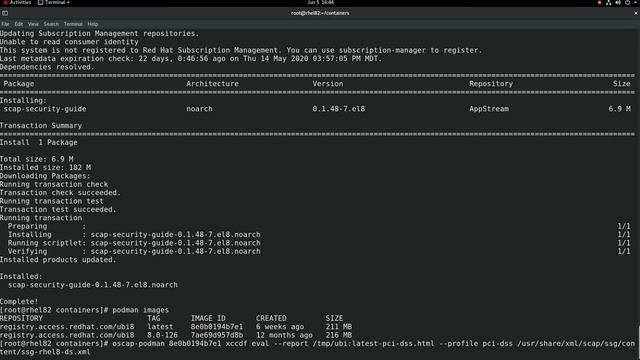640x360 pixels.
Task: Click the 'Architecture' column header text
Action: [x=212, y=84]
